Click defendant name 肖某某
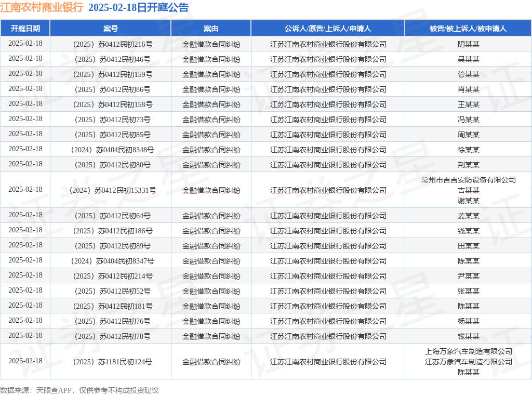This screenshot has width=532, height=395. pos(468,89)
